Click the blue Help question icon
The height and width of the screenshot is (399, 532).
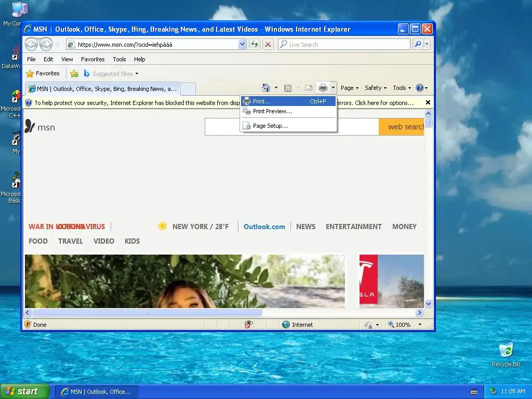coord(420,88)
